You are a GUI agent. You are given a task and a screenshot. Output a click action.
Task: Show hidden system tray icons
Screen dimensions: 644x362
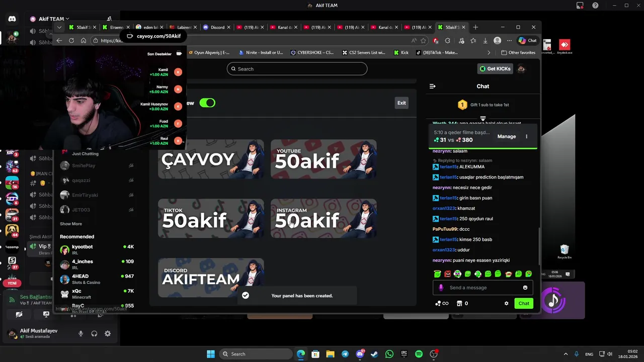point(566,354)
